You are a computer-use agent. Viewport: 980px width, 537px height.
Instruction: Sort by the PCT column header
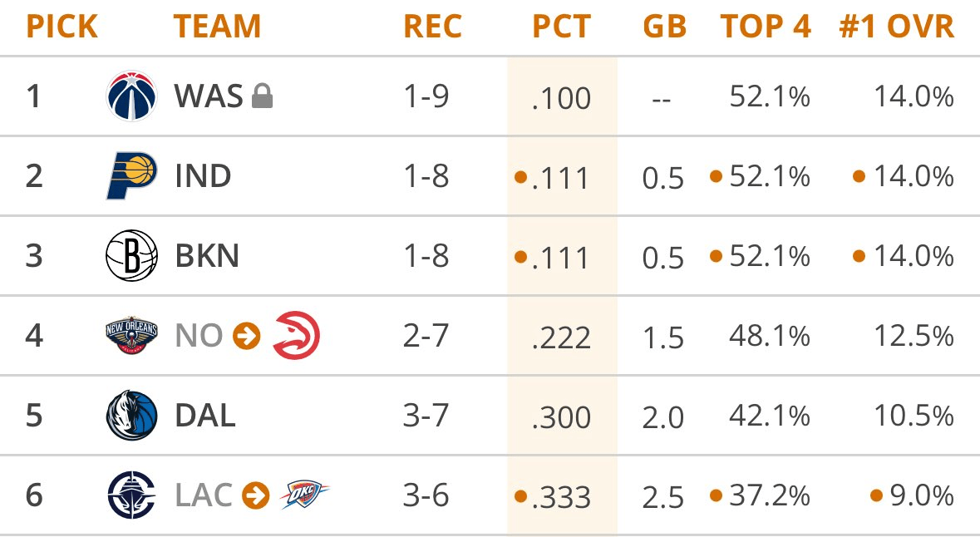[x=561, y=27]
